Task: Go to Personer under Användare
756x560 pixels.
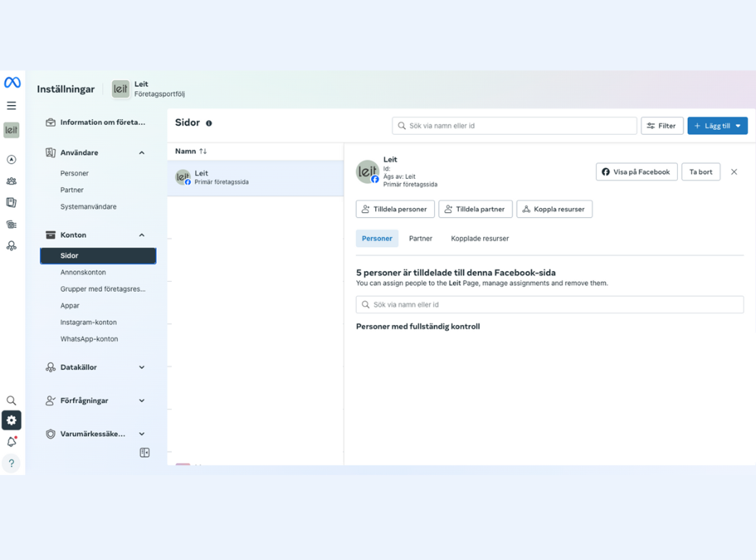Action: (x=74, y=173)
